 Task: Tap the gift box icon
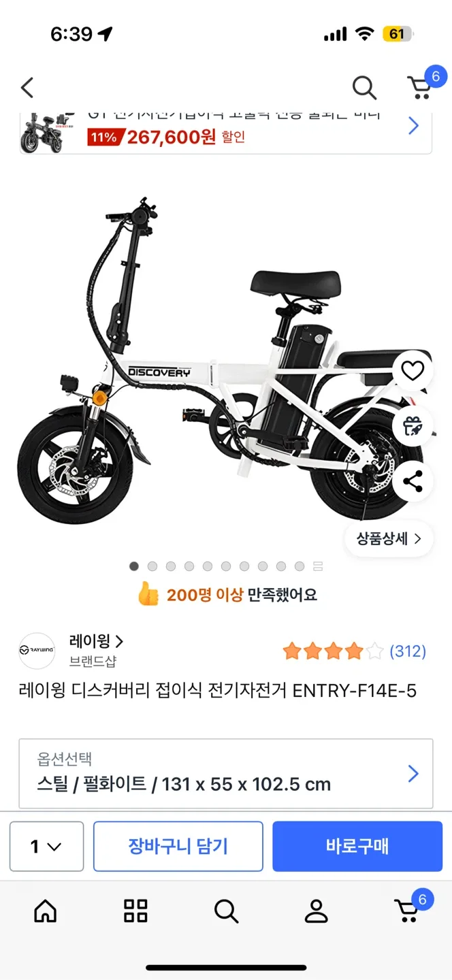pos(413,425)
